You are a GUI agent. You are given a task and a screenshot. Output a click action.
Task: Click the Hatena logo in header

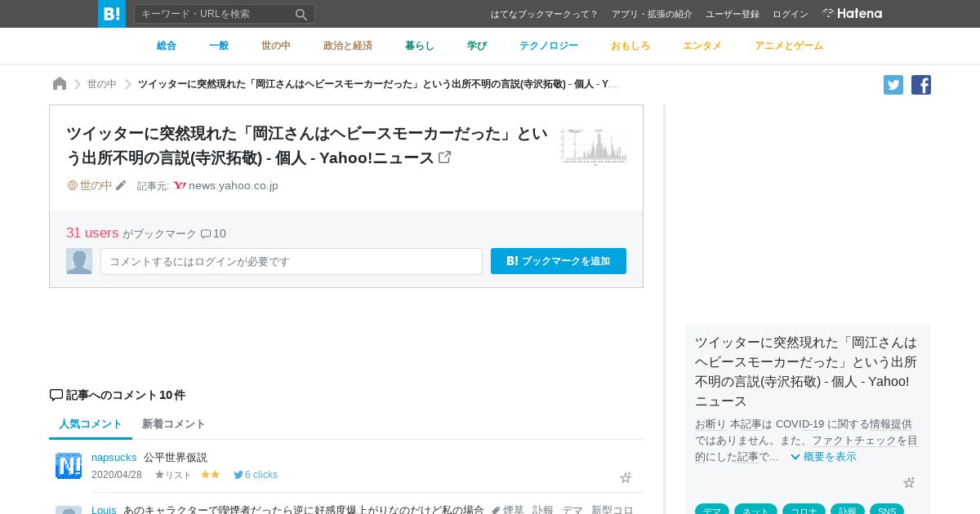pyautogui.click(x=852, y=14)
